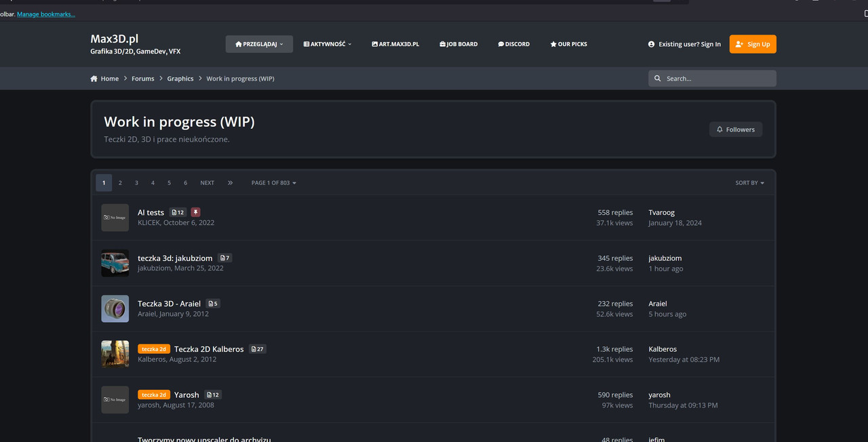868x442 pixels.
Task: Click the camera lens topic thumbnail
Action: [115, 308]
